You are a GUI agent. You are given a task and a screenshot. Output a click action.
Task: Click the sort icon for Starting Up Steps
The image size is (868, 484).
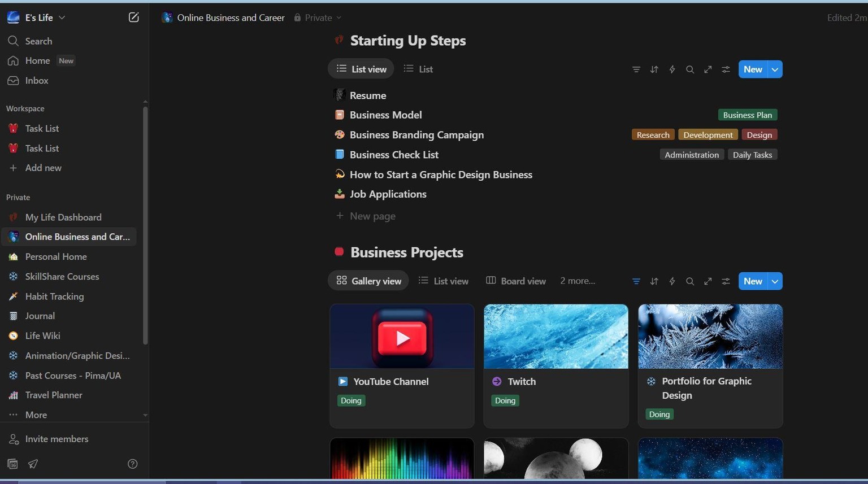point(654,69)
